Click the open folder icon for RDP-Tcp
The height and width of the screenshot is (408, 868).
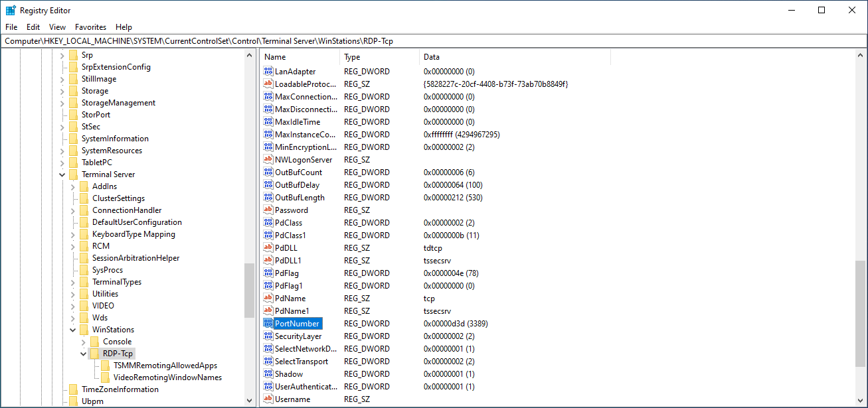click(x=94, y=354)
